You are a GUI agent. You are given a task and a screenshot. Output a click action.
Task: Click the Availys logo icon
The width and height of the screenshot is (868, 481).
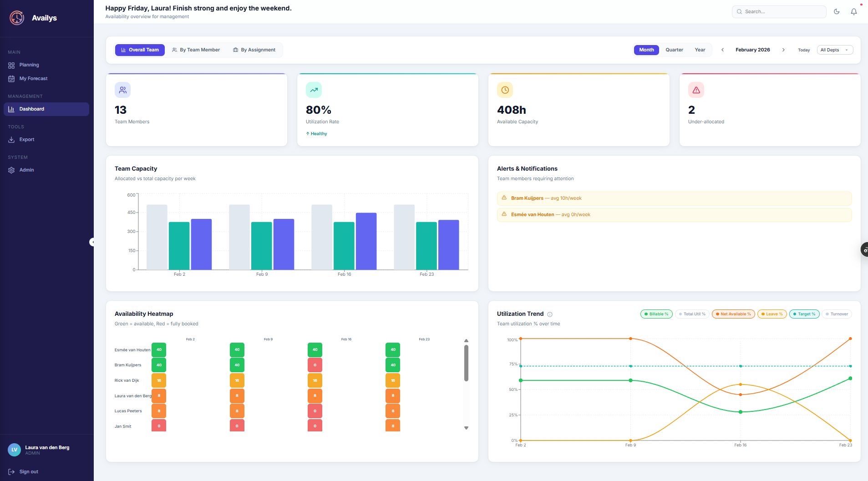16,18
